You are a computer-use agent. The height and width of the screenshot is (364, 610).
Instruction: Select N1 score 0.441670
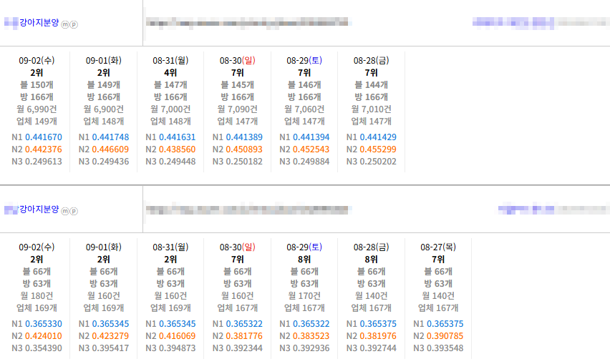pos(44,137)
